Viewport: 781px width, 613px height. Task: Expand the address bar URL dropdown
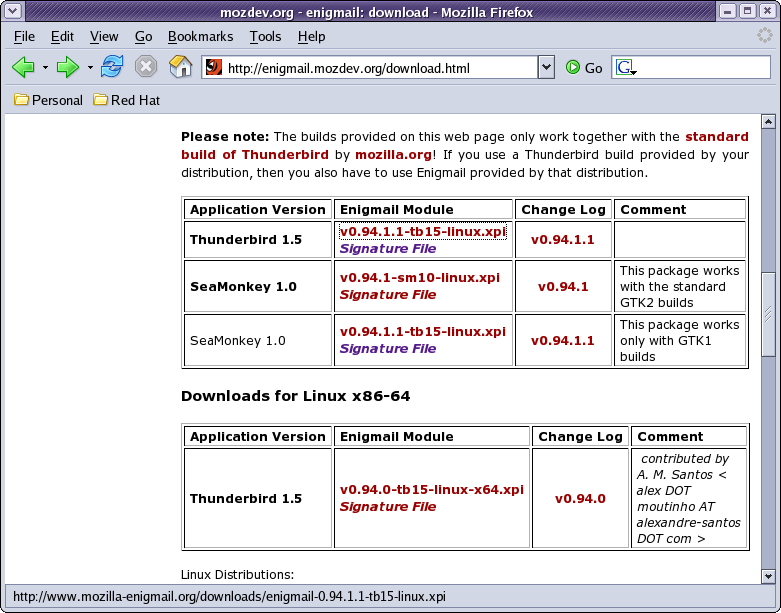546,67
